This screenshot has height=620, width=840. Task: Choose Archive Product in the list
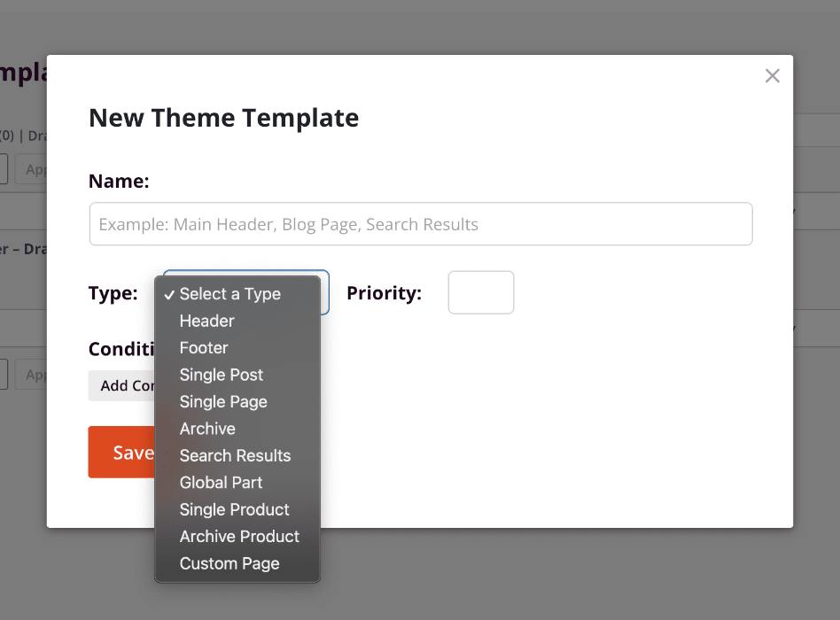pos(239,536)
